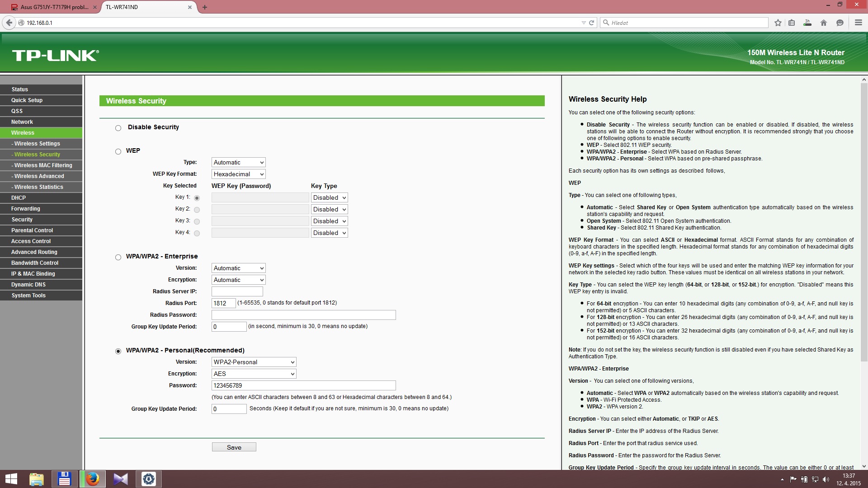Open the bookmarks list icon
The height and width of the screenshot is (488, 868).
(x=792, y=23)
